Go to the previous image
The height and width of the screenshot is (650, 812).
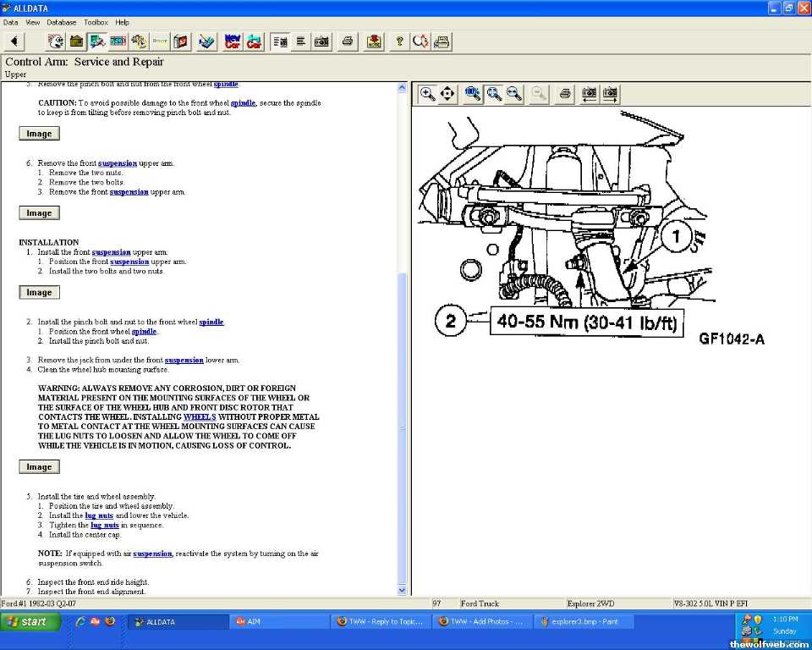tap(589, 94)
